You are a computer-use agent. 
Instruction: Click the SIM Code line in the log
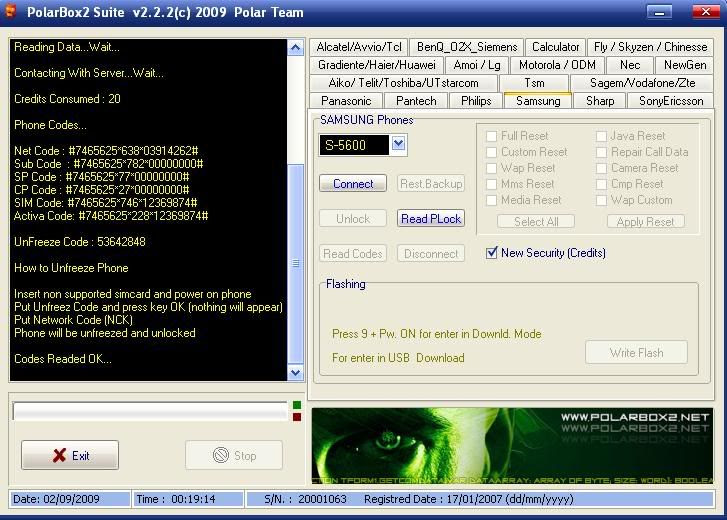106,203
